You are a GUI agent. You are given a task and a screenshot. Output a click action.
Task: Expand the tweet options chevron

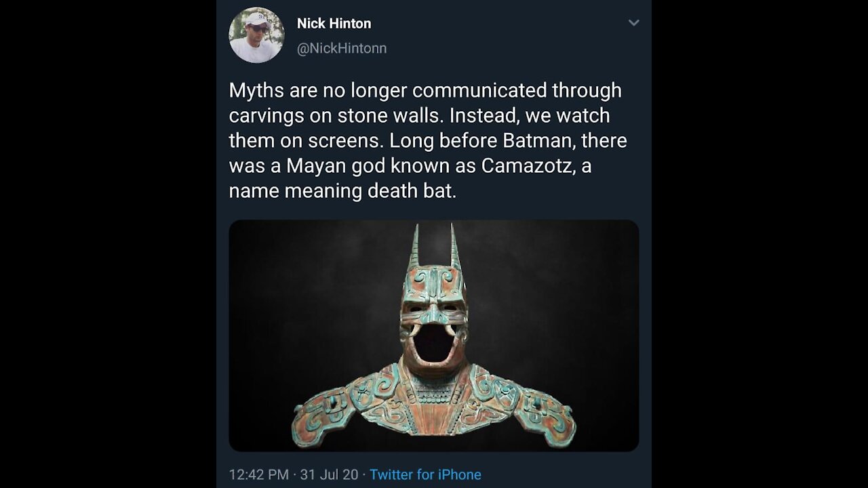633,23
